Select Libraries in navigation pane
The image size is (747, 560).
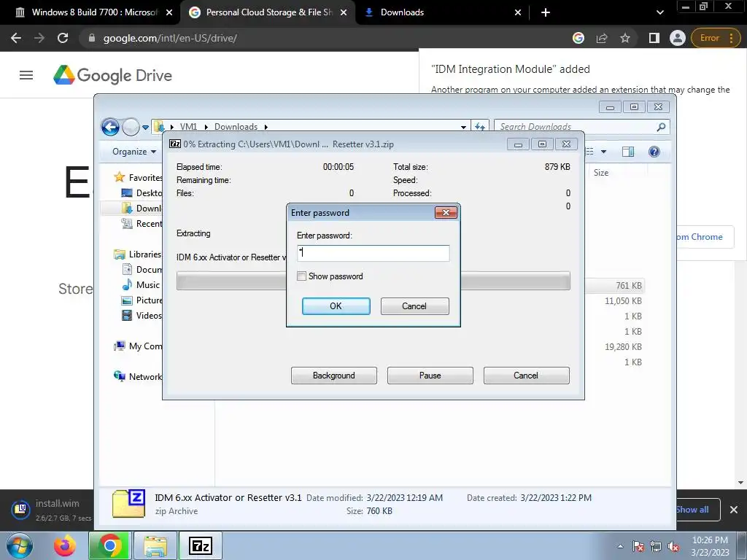(x=138, y=254)
